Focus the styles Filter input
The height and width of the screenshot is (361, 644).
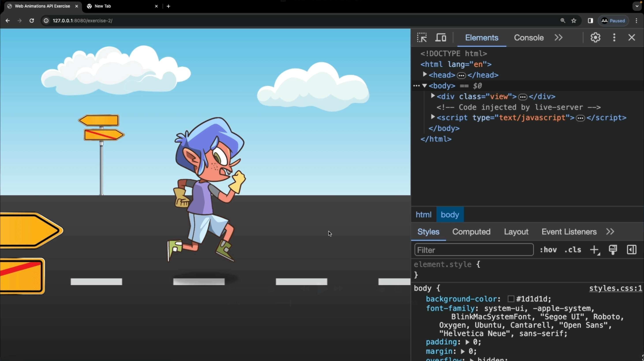click(474, 250)
